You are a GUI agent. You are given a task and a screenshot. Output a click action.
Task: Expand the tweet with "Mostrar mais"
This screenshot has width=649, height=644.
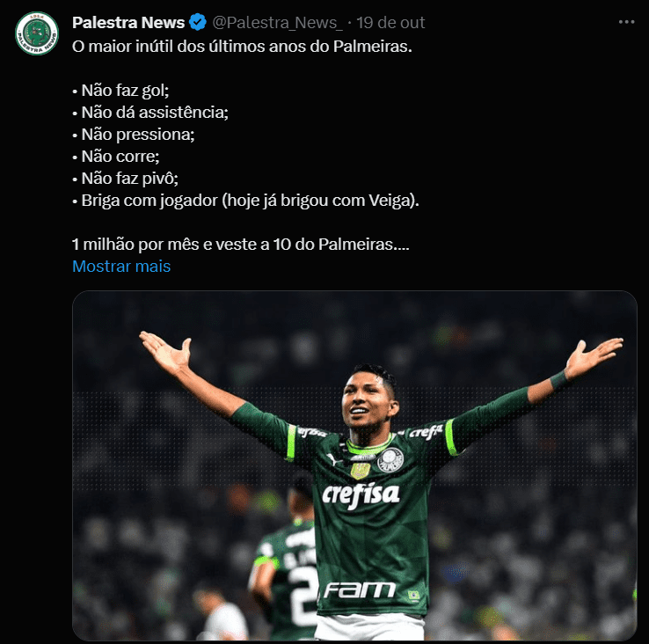point(121,266)
